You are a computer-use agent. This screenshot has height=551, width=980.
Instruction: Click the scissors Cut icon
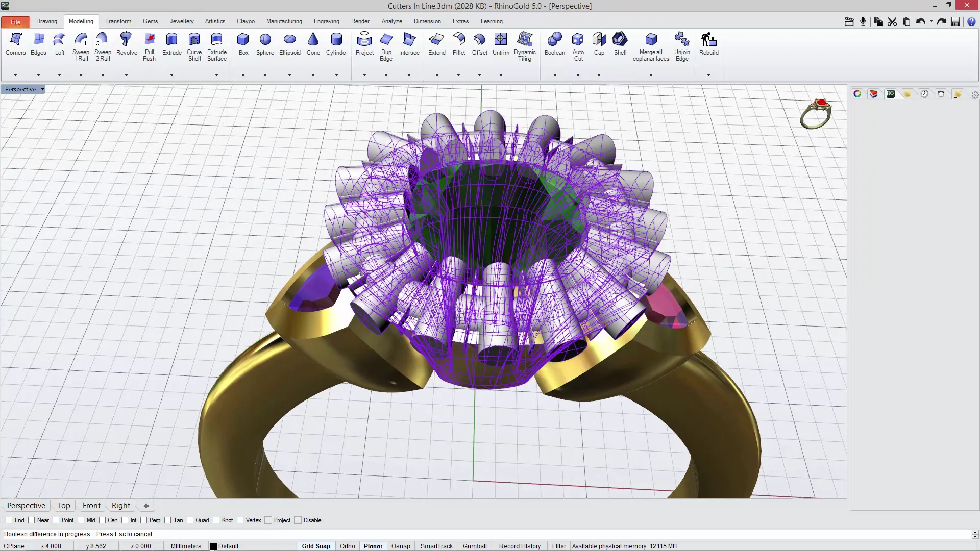892,21
